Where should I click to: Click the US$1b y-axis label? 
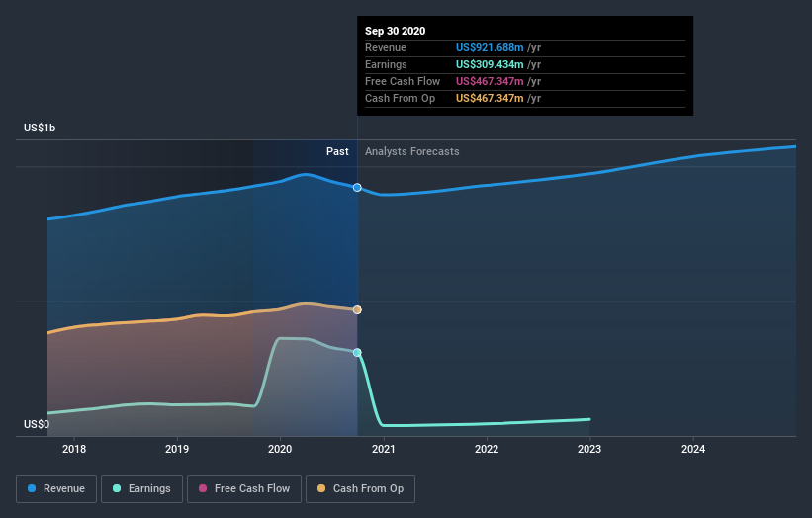point(40,128)
